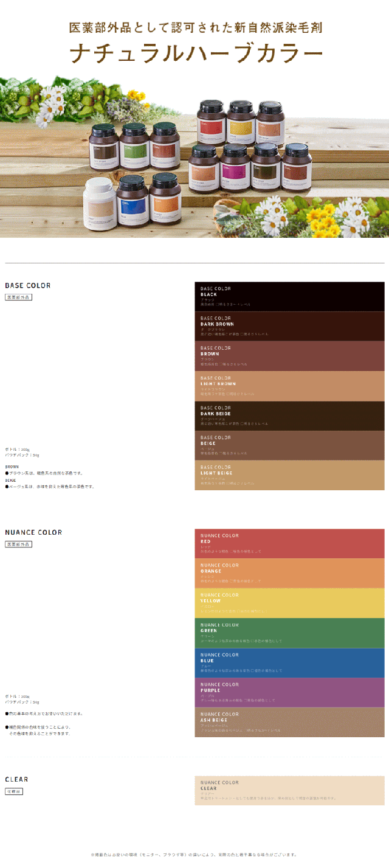
Task: Pick the LIGHT BROWN base color swatch
Action: point(289,386)
